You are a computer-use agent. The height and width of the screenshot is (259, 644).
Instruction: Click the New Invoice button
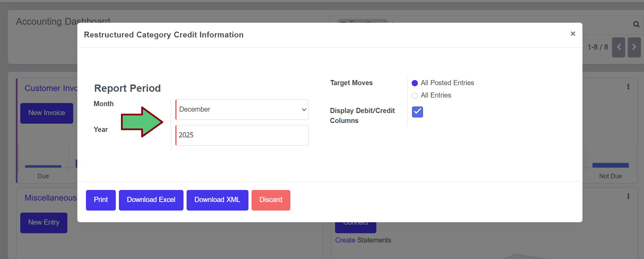(46, 113)
